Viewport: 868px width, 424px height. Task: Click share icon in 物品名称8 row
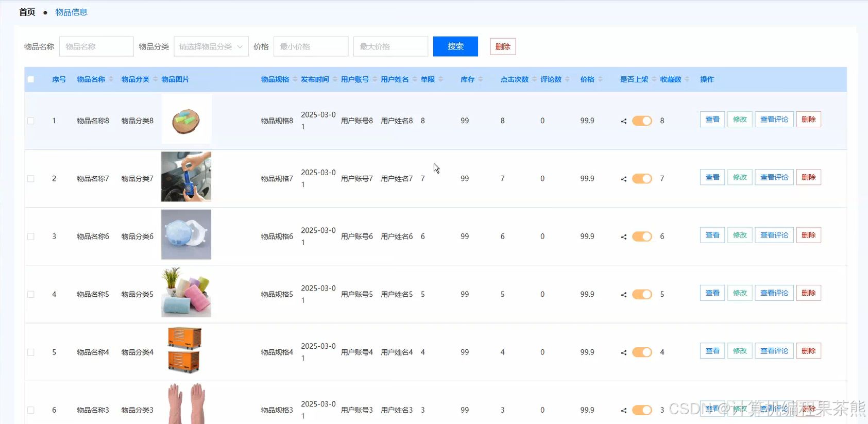click(624, 121)
